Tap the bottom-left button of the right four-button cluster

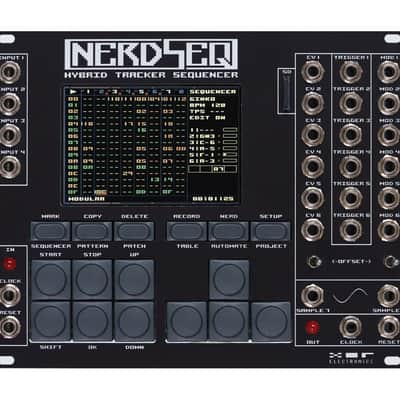point(187,322)
